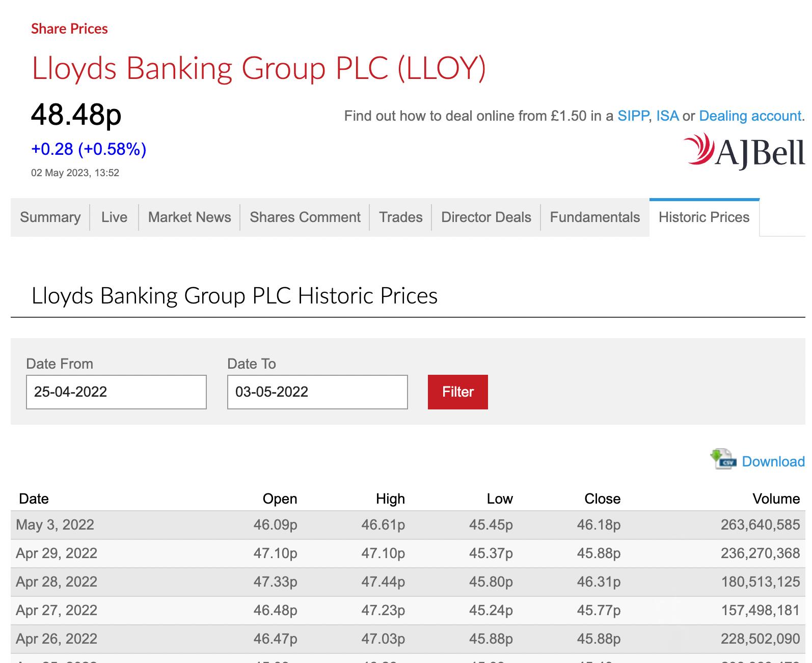Select the Apr 27, 2022 date cell
Screen dimensions: 812x663
(57, 611)
